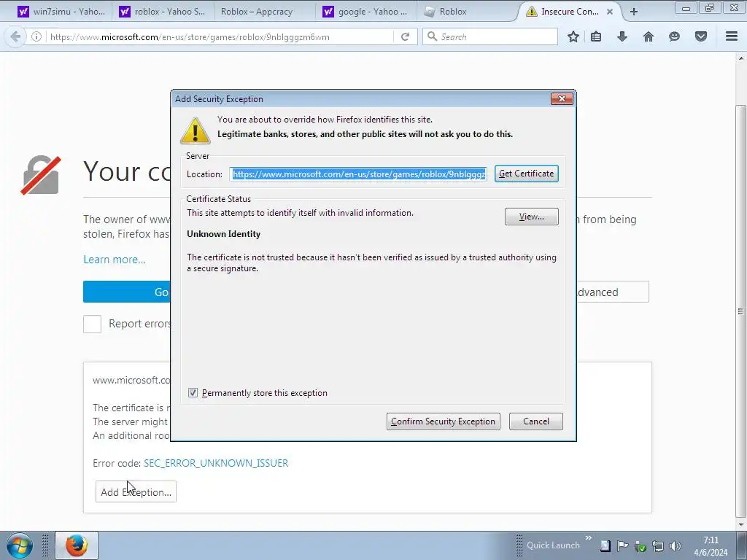Click the Firefox Search box
The height and width of the screenshot is (560, 747).
(490, 36)
